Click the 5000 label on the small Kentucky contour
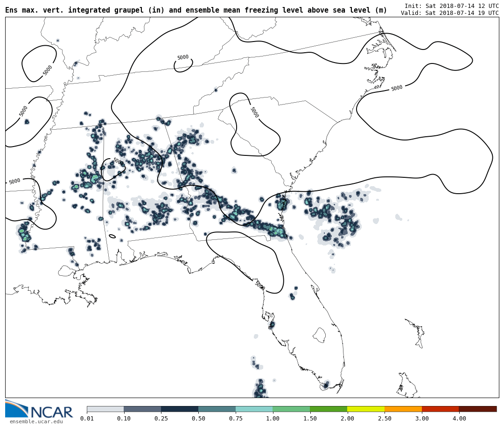504x427 pixels. 183,57
